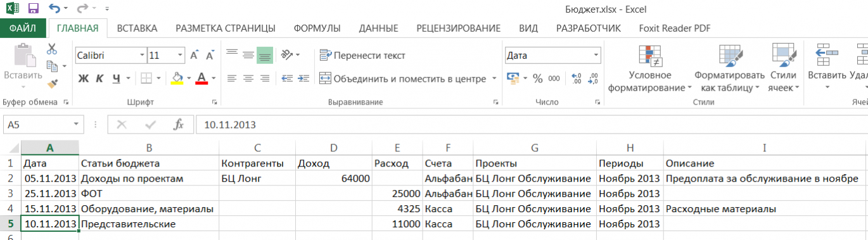
Task: Apply fill color with the paint bucket
Action: click(178, 78)
